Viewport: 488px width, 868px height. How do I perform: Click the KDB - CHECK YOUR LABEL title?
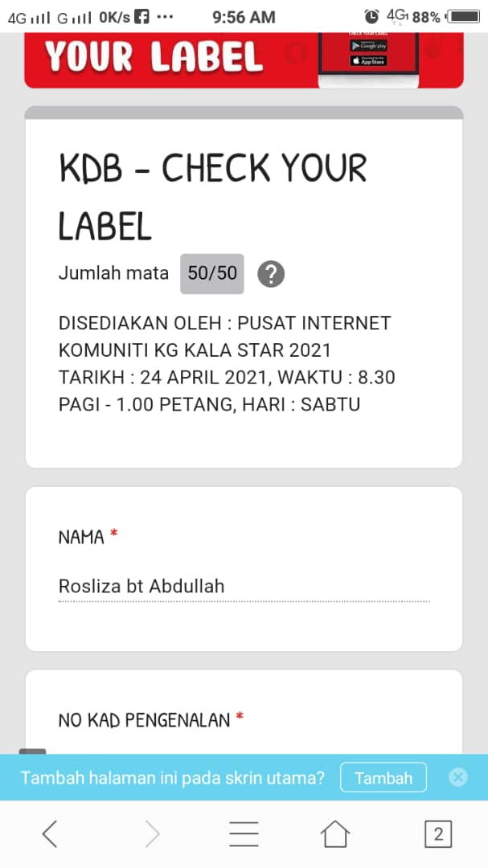coord(212,197)
